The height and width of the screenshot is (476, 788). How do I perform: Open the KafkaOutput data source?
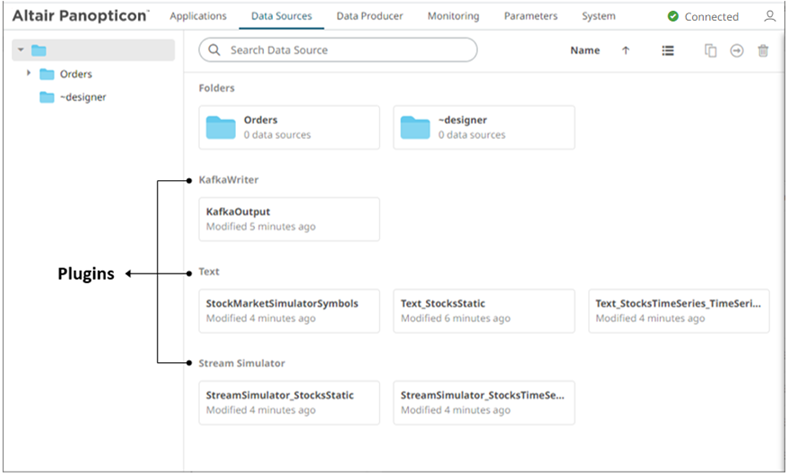289,219
